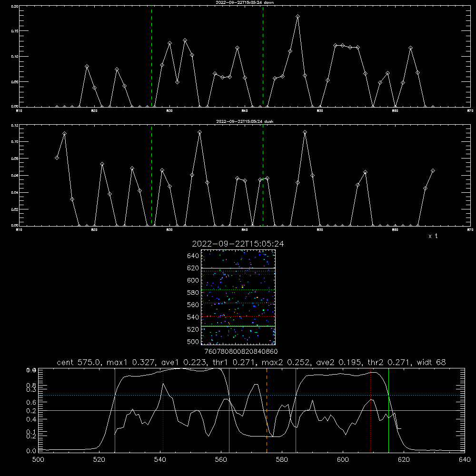The image size is (476, 476).
Task: Select dusk plot x-axis label 810
Action: pos(19,230)
